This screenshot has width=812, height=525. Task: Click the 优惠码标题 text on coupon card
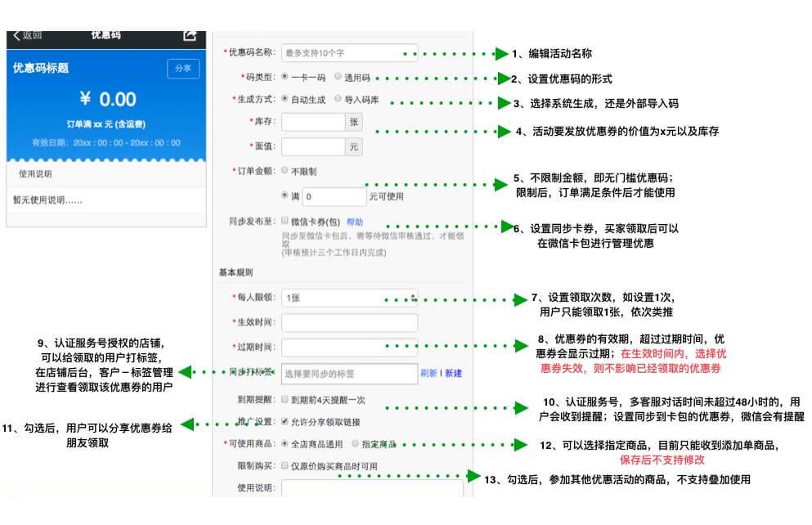41,68
